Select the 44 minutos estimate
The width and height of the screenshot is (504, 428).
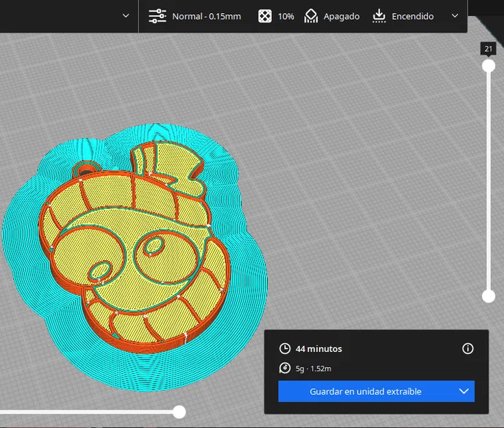click(319, 349)
